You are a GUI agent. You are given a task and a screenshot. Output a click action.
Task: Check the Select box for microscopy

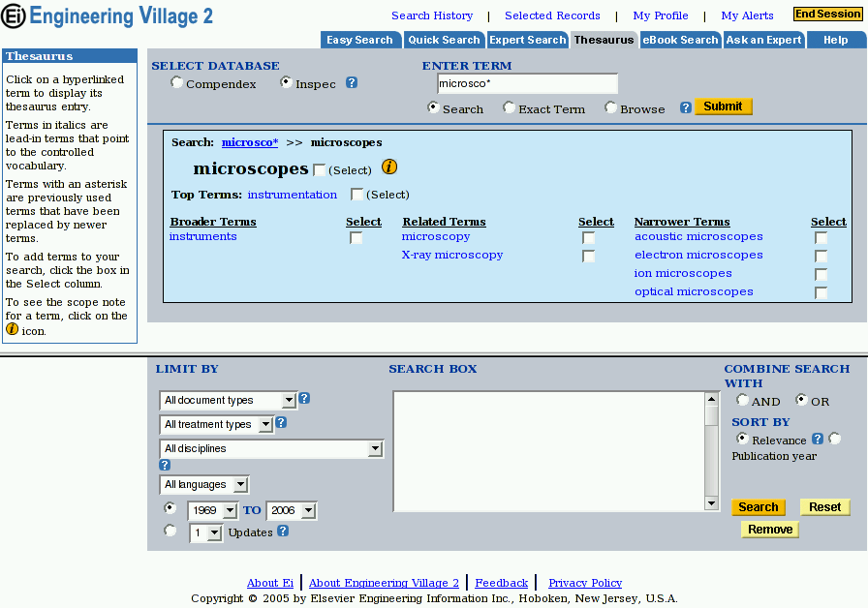point(588,238)
